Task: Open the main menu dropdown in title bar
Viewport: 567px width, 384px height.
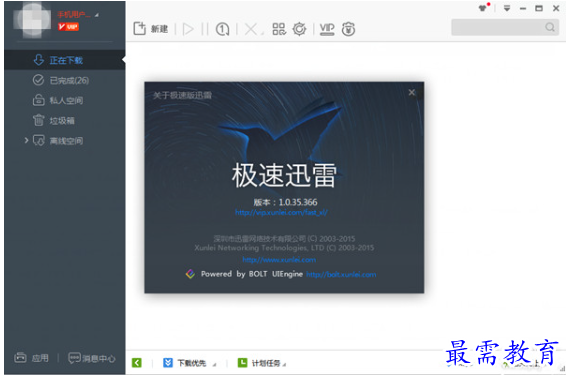Action: [x=507, y=8]
